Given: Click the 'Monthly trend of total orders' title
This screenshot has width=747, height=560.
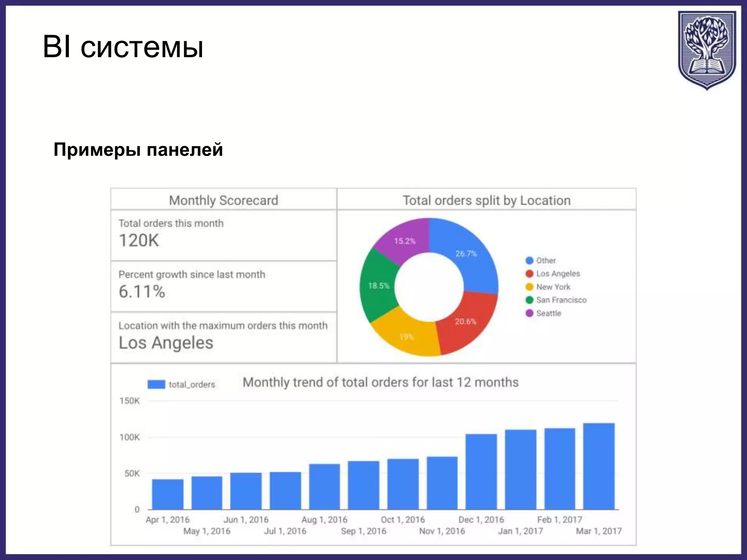Looking at the screenshot, I should point(380,382).
